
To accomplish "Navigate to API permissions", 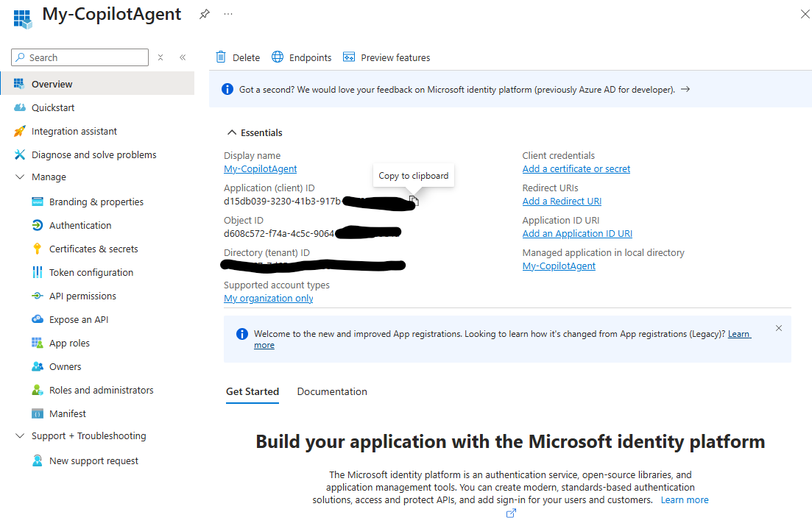I will tap(83, 296).
